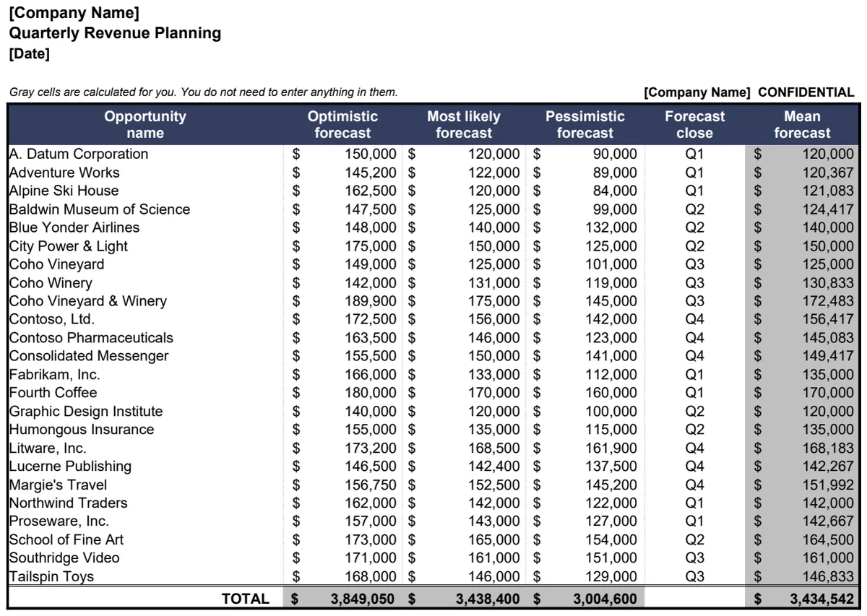Click the [Date] placeholder cell

tap(30, 53)
